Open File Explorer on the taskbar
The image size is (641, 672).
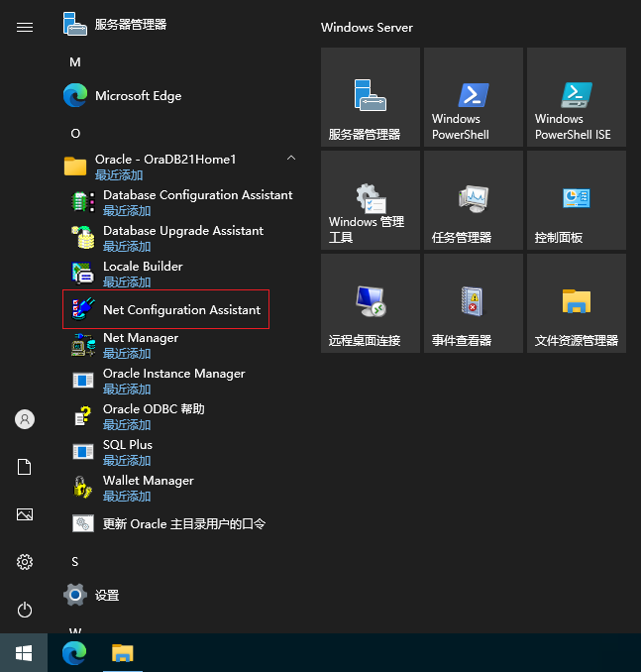[x=123, y=653]
